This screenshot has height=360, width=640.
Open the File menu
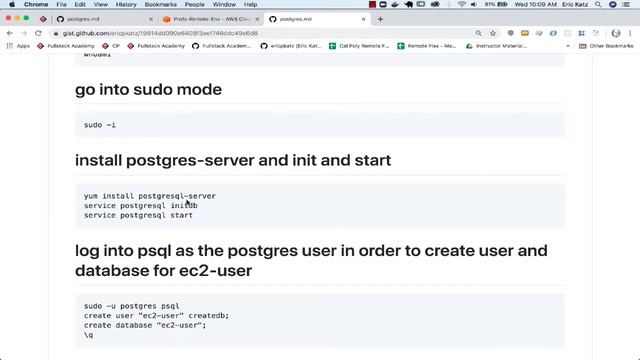pyautogui.click(x=62, y=4)
